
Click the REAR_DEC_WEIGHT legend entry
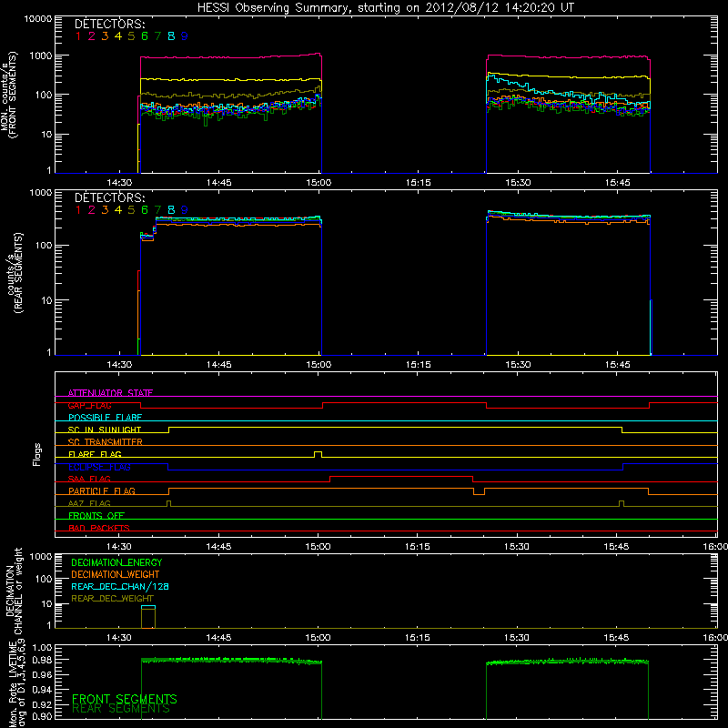[112, 599]
